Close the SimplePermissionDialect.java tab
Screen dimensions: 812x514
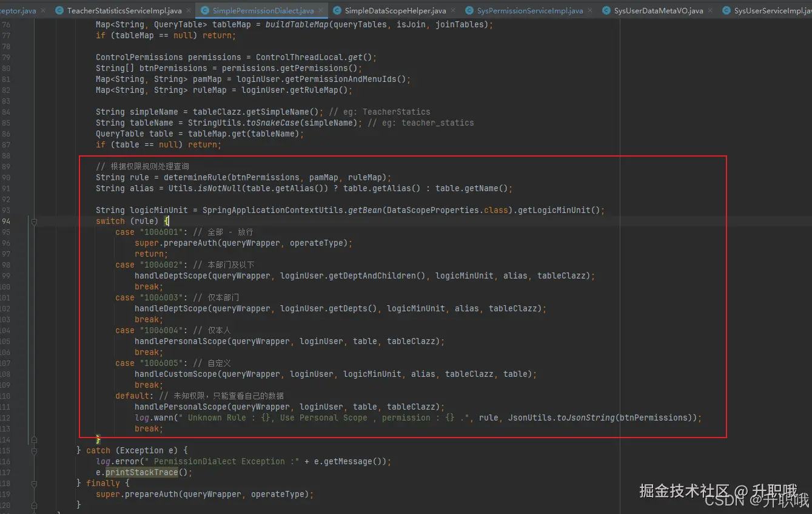point(321,11)
